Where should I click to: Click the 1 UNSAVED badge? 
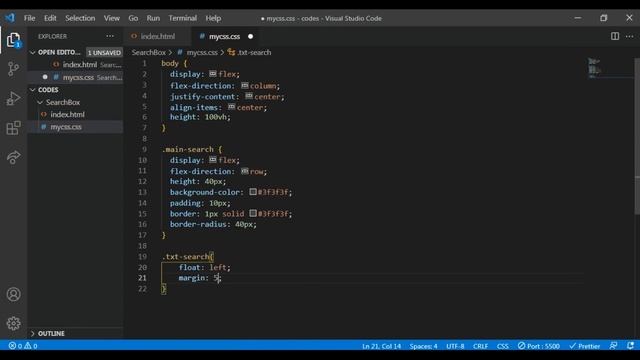(104, 53)
